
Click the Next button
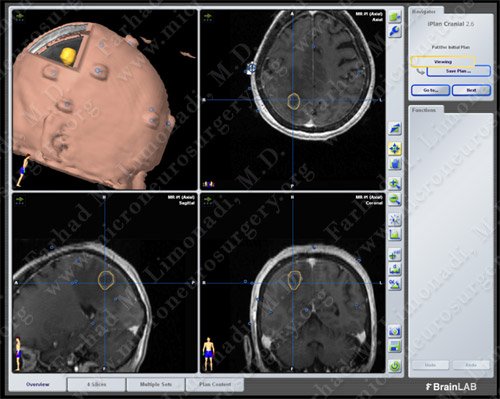471,90
